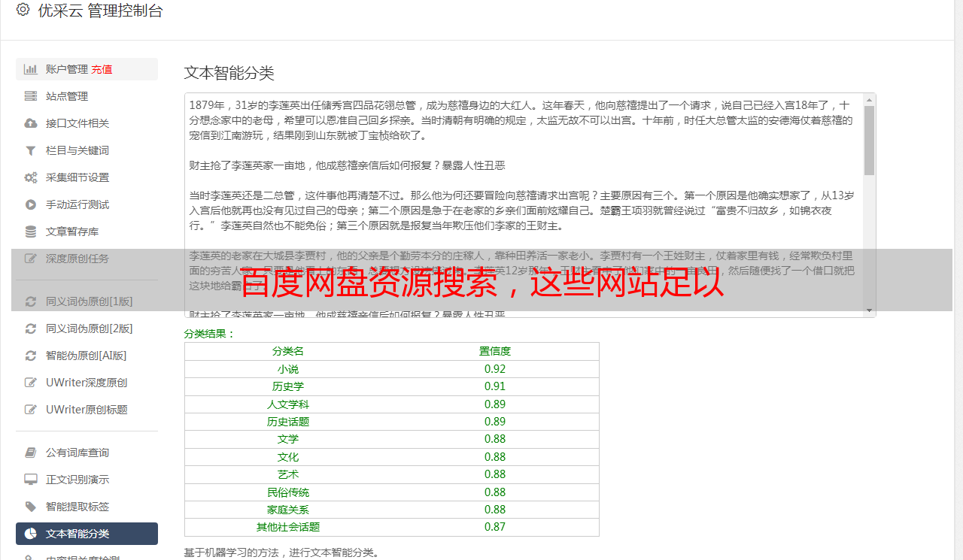Click the 文化 category cell
The height and width of the screenshot is (560, 963).
[x=288, y=457]
